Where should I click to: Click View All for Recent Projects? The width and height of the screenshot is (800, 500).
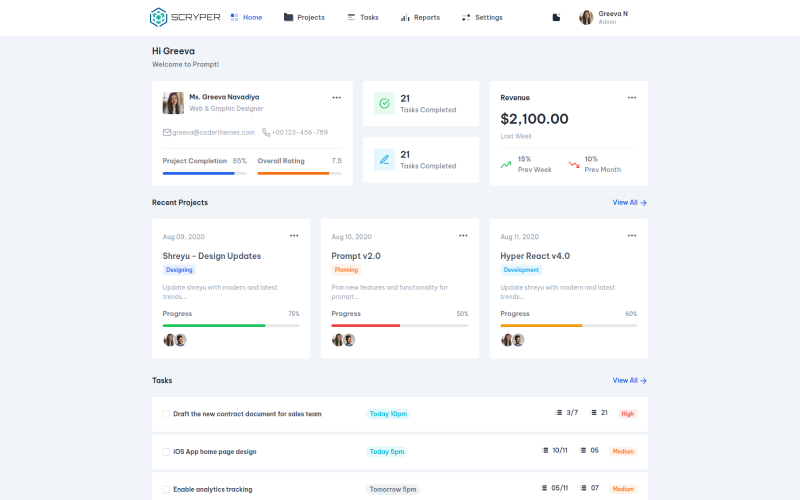(629, 202)
